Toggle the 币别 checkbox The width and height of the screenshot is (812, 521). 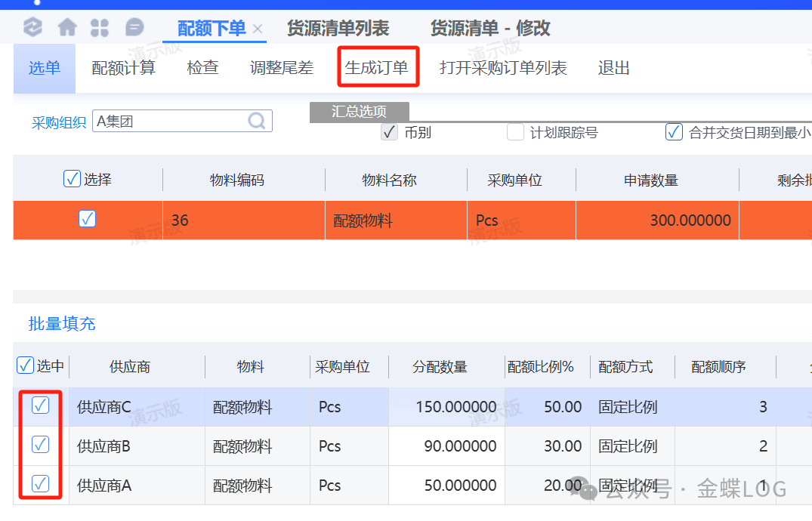click(390, 133)
